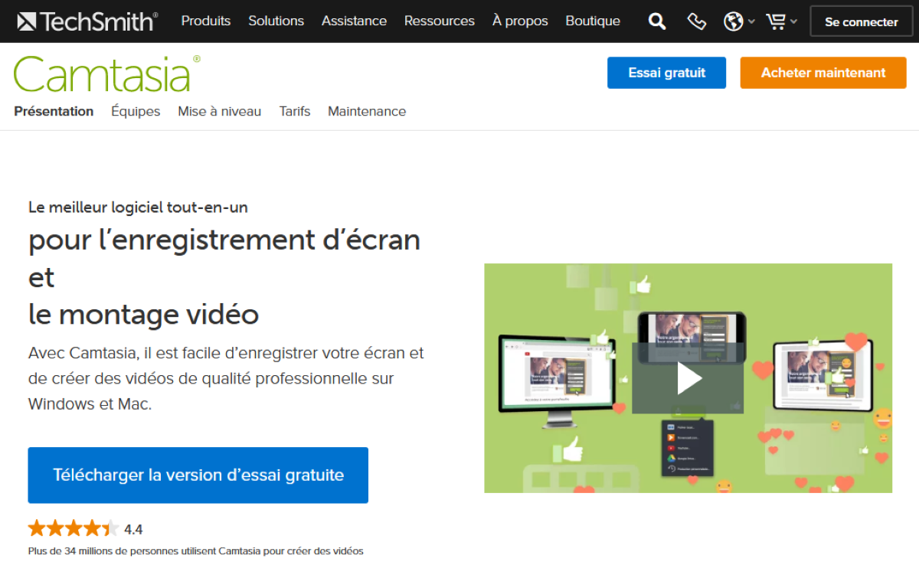Select the Équipes tab
Image resolution: width=919 pixels, height=588 pixels.
coord(136,111)
